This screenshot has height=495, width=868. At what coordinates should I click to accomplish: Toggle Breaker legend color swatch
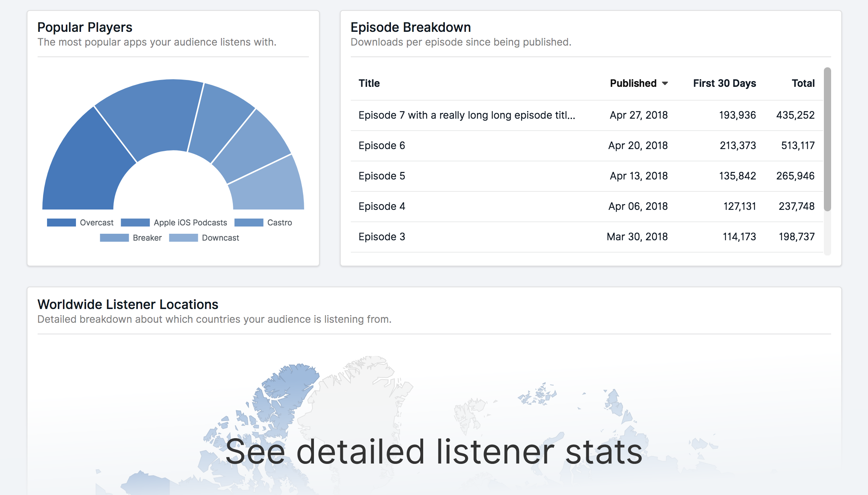[114, 238]
